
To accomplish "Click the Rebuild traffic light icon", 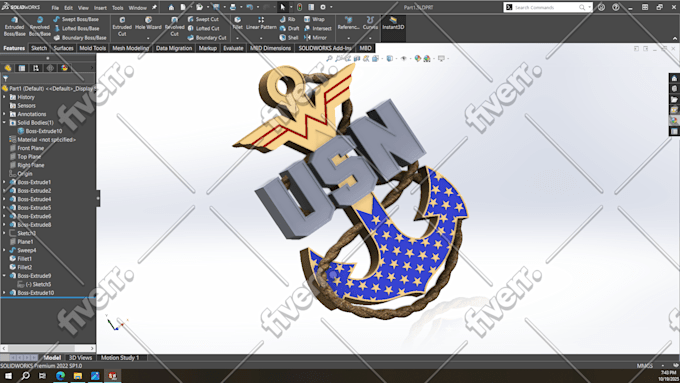I will pyautogui.click(x=299, y=7).
